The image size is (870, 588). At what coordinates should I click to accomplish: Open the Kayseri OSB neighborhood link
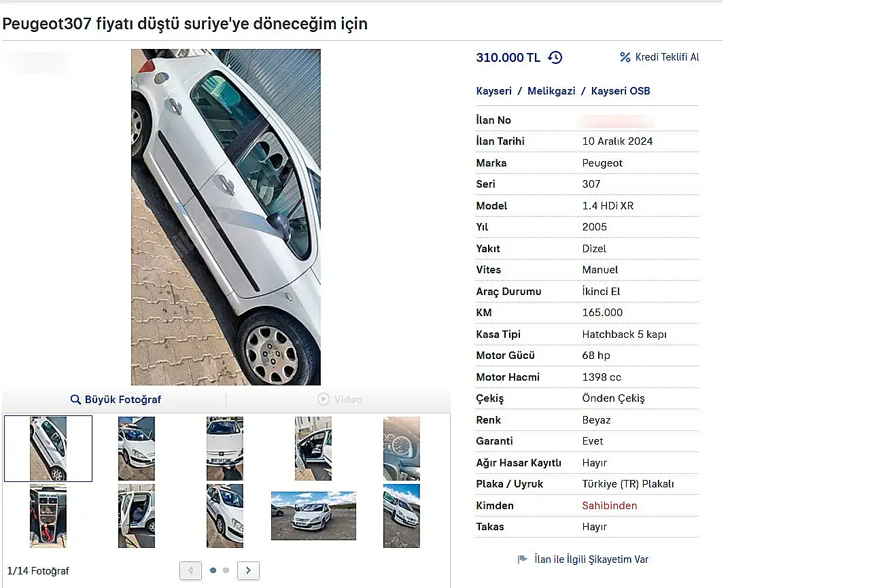click(x=621, y=91)
